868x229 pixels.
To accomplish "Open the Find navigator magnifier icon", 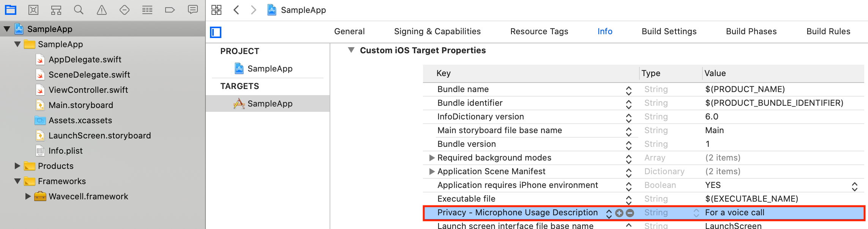I will coord(79,10).
